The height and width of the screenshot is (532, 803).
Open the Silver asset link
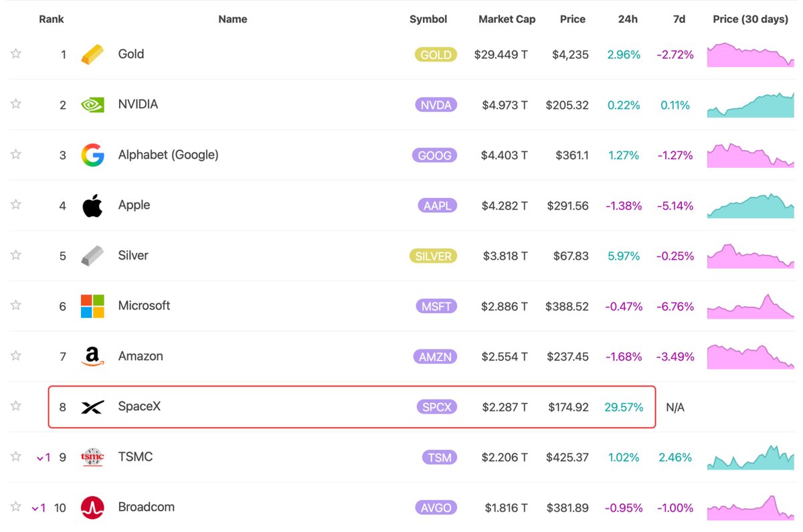[133, 256]
